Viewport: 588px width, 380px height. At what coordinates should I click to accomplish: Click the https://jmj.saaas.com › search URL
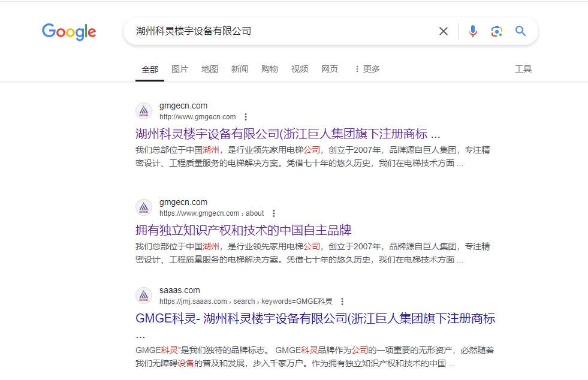(x=246, y=301)
